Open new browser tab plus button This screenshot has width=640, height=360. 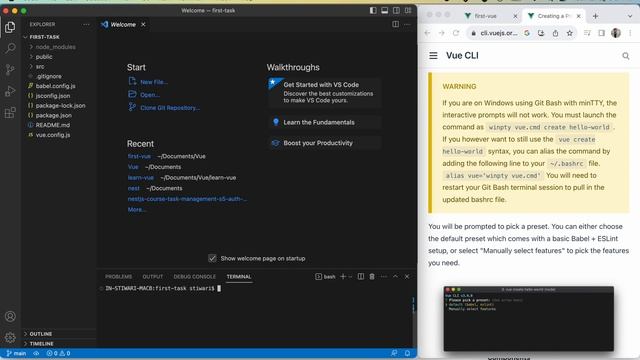pos(596,16)
